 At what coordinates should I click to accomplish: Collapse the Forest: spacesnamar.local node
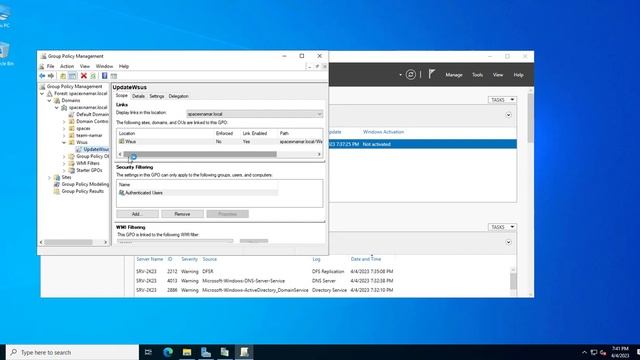pyautogui.click(x=42, y=93)
